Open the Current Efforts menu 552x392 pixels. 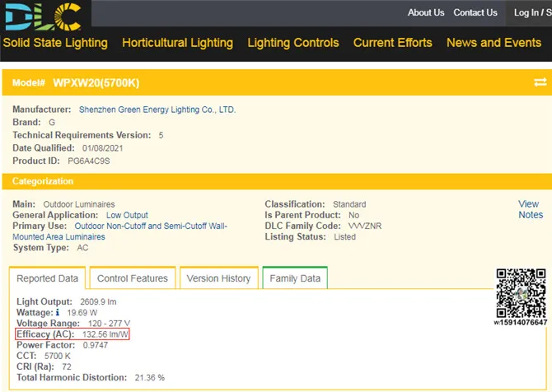(392, 43)
